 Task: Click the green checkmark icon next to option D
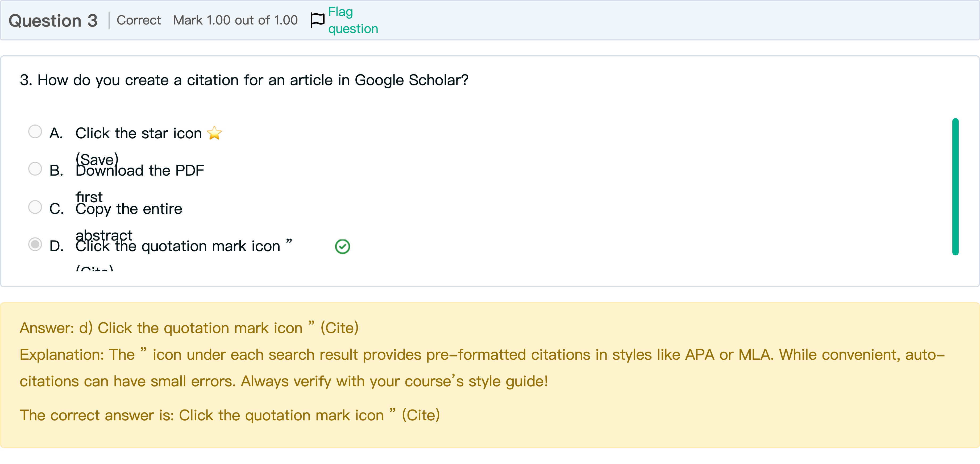coord(342,247)
